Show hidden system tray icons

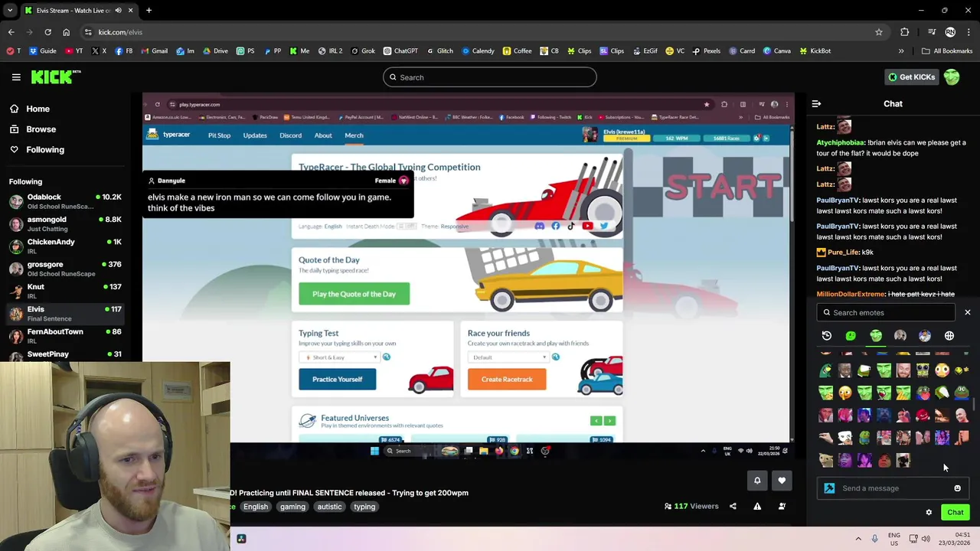(x=858, y=539)
